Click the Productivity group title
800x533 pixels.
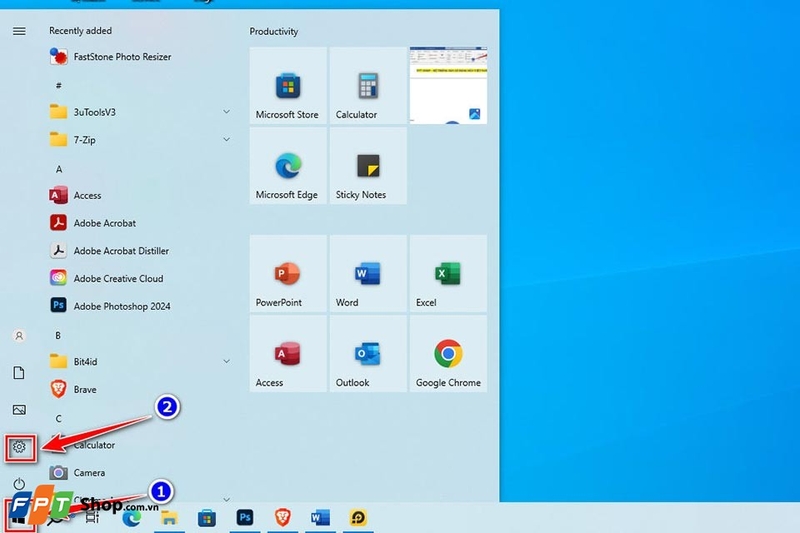[273, 31]
